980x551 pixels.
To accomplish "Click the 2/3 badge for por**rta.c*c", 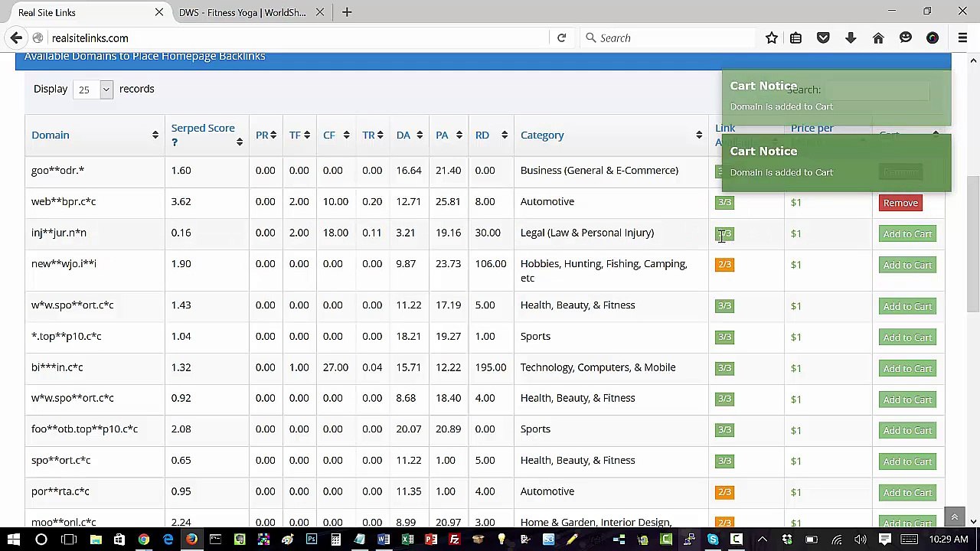I will 724,492.
